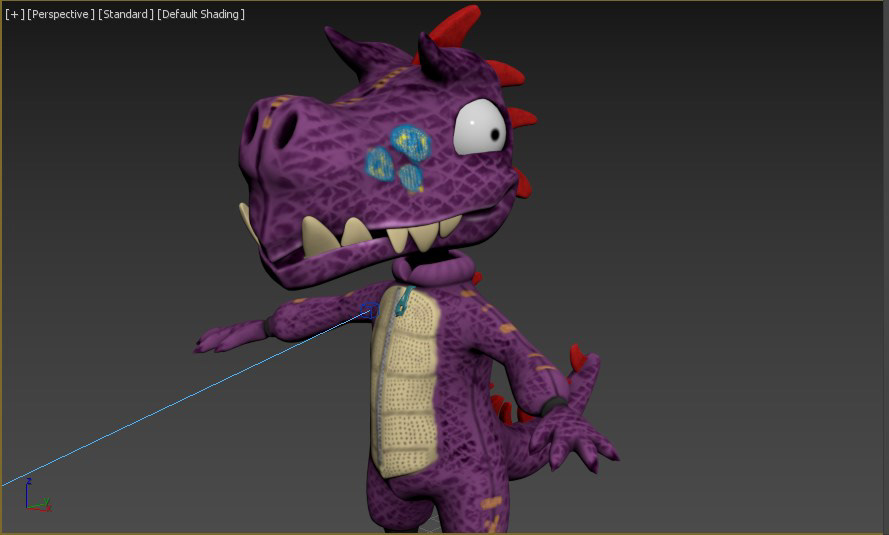The height and width of the screenshot is (535, 889).
Task: Select the blue helper object at chest
Action: pos(370,311)
